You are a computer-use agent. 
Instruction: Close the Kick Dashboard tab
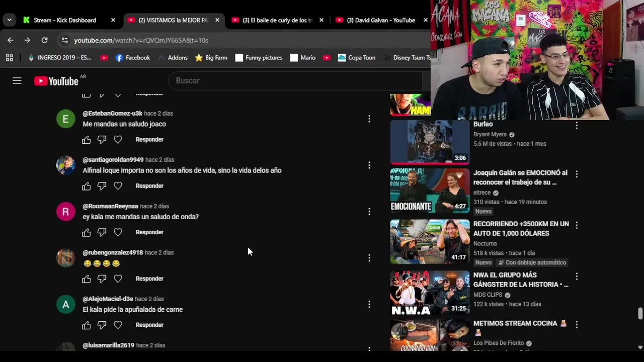pyautogui.click(x=113, y=20)
